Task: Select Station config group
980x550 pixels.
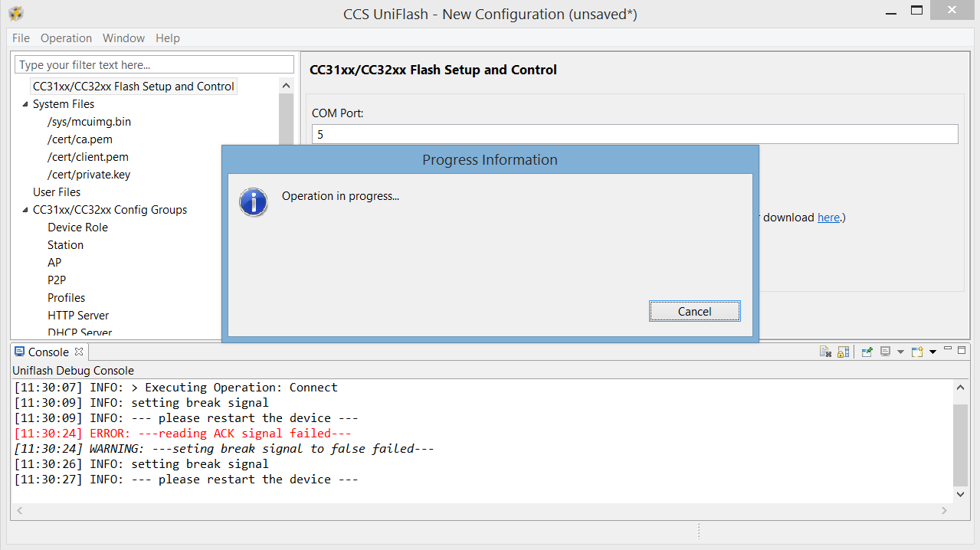Action: (65, 245)
